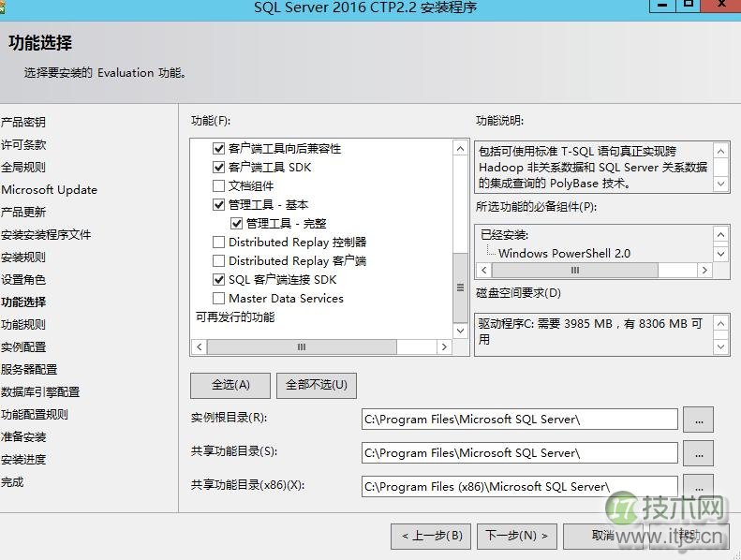Select 功能配置规则 step in sidebar
The image size is (741, 560).
pos(35,415)
